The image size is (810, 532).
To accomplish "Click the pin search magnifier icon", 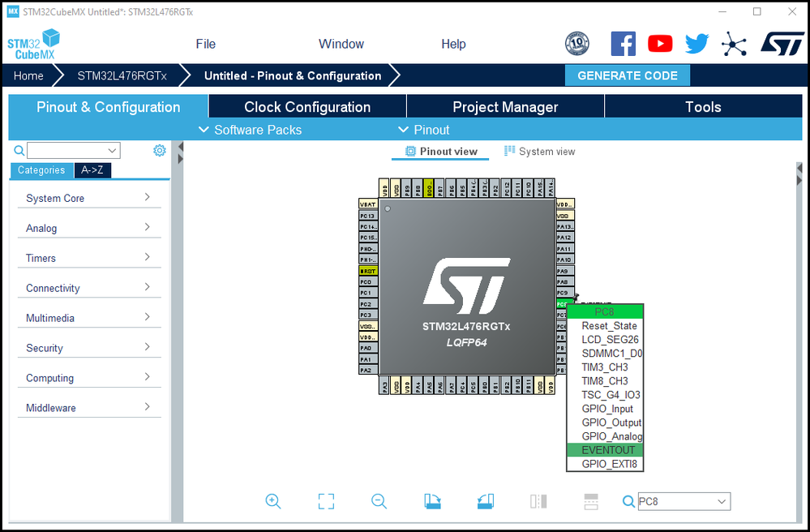I will pos(628,501).
